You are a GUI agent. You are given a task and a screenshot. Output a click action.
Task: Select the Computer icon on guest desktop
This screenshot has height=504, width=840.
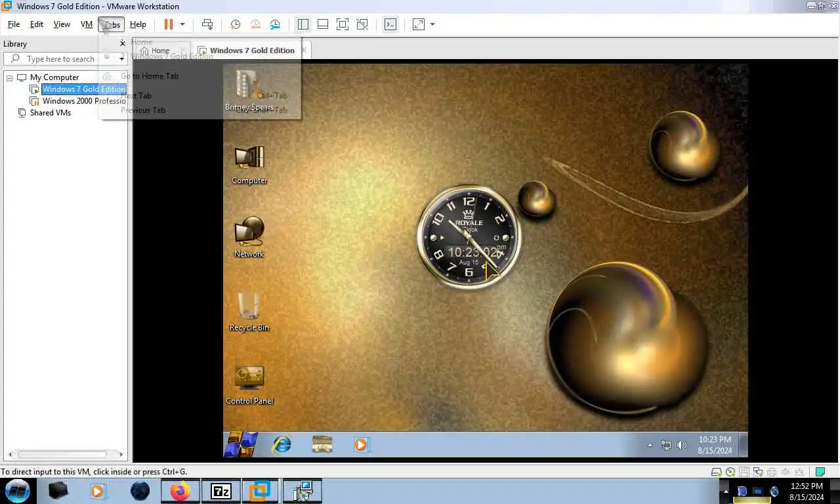[249, 164]
